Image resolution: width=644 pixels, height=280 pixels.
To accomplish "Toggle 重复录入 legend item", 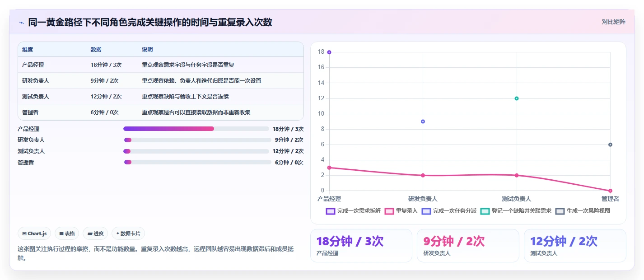I will pyautogui.click(x=401, y=211).
